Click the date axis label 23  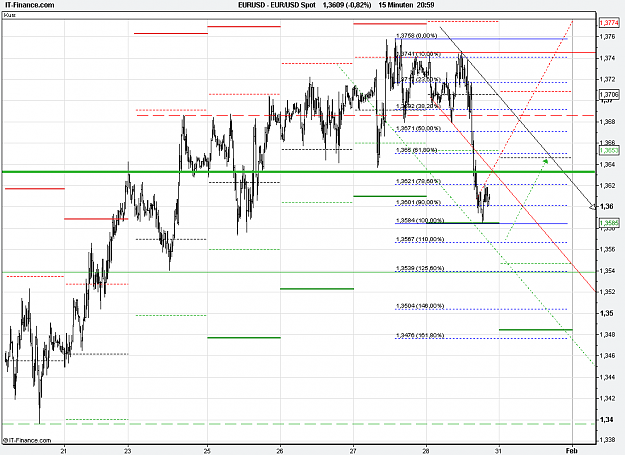[x=127, y=451]
